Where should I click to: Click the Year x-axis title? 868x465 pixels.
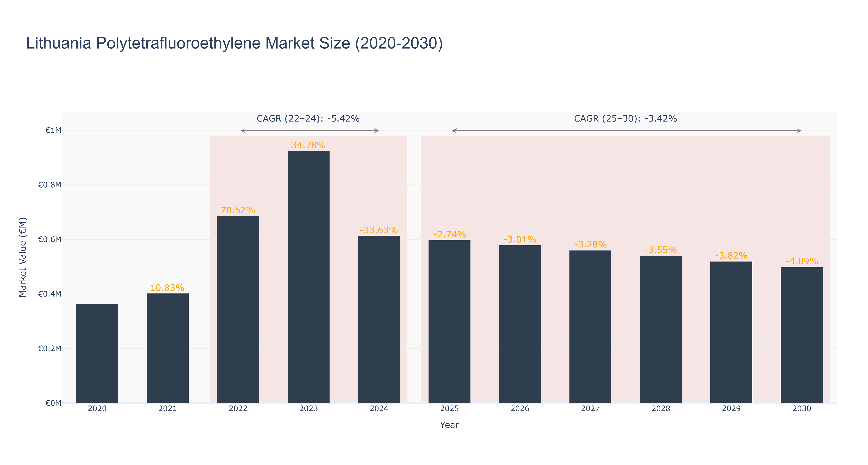click(x=449, y=425)
